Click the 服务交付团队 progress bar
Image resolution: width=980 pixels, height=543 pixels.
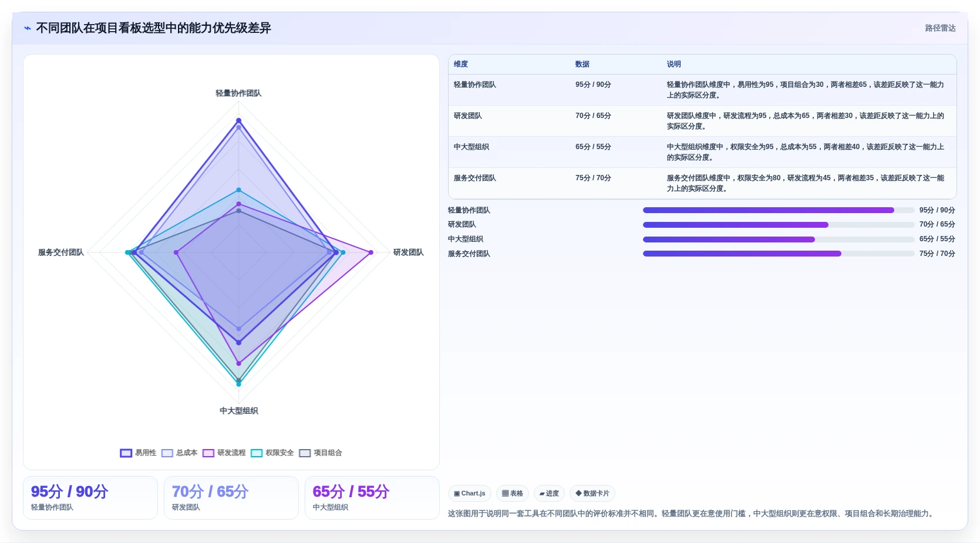[x=779, y=254]
